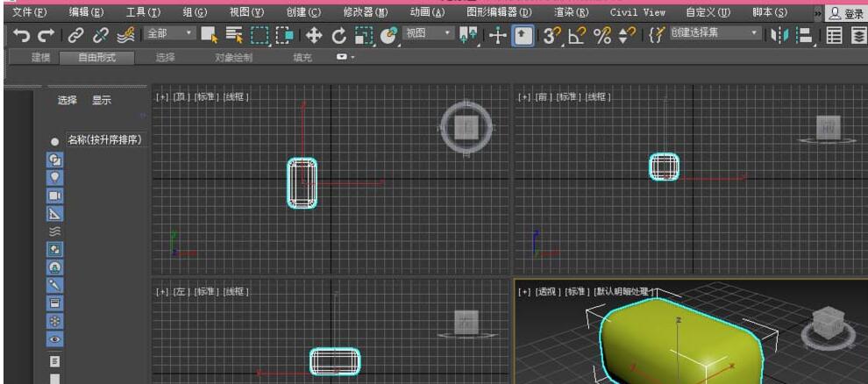Toggle the keyboard shortcut override button
The width and height of the screenshot is (868, 384).
[523, 37]
